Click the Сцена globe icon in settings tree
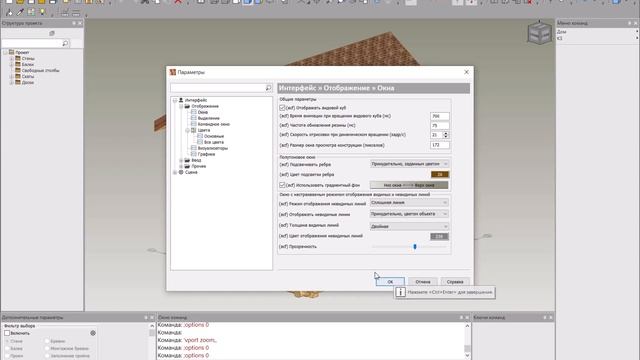Screen dimensions: 640x360 pos(181,172)
